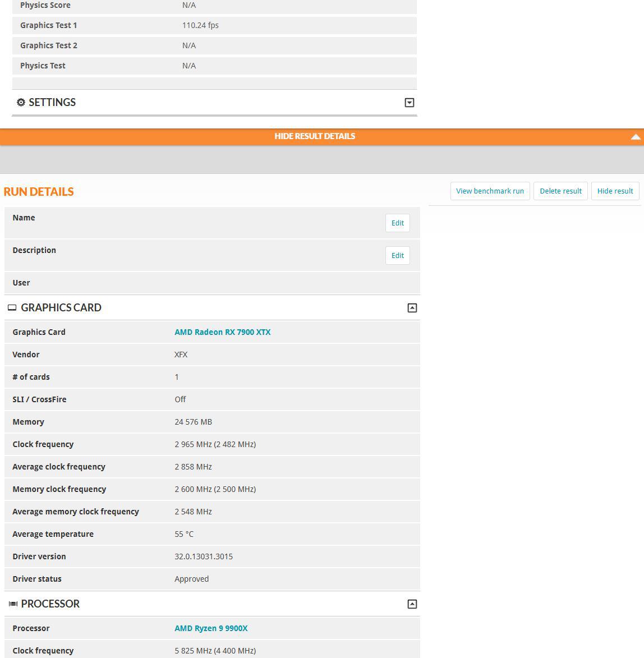Select processor clock 5 825 MHz value
This screenshot has width=644, height=658.
click(x=215, y=651)
